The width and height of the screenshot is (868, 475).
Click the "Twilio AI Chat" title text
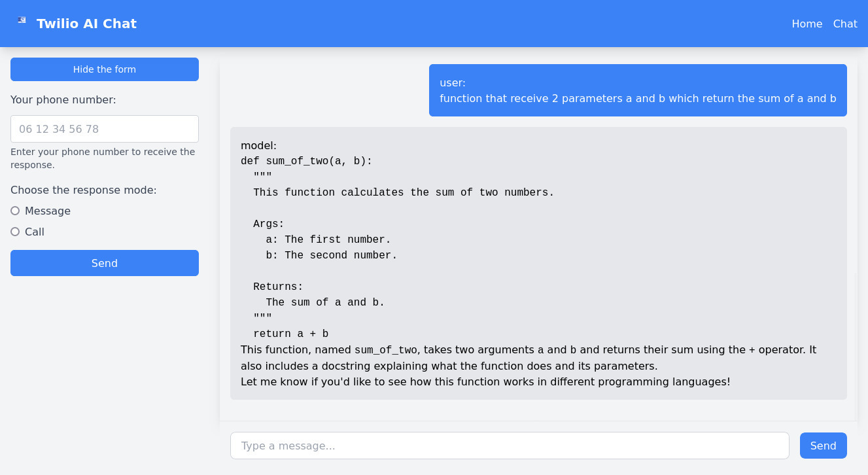86,24
